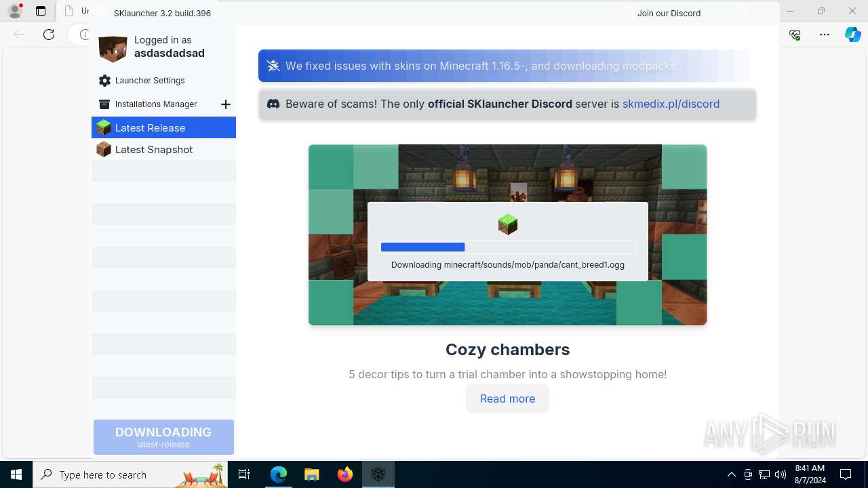Open the skmedix.pl/discord link
Image resolution: width=868 pixels, height=488 pixels.
click(x=671, y=104)
